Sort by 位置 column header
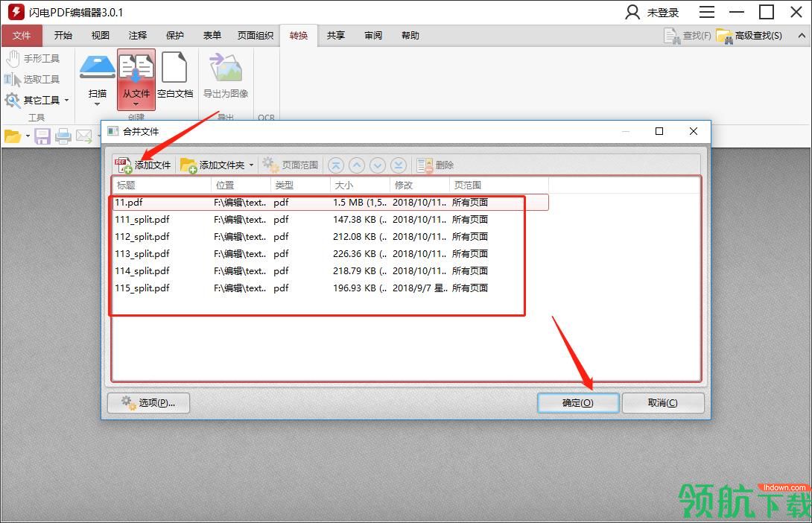Image resolution: width=812 pixels, height=523 pixels. pos(241,186)
